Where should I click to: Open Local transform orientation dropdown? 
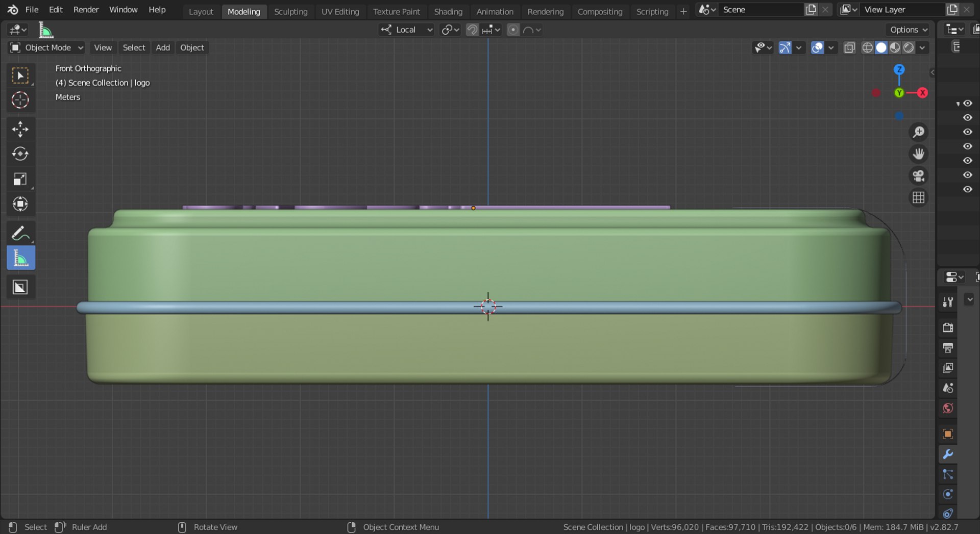tap(407, 30)
